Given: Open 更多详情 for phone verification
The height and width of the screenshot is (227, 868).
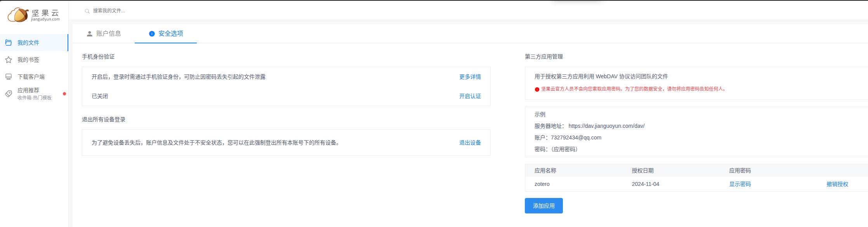Looking at the screenshot, I should [x=470, y=77].
